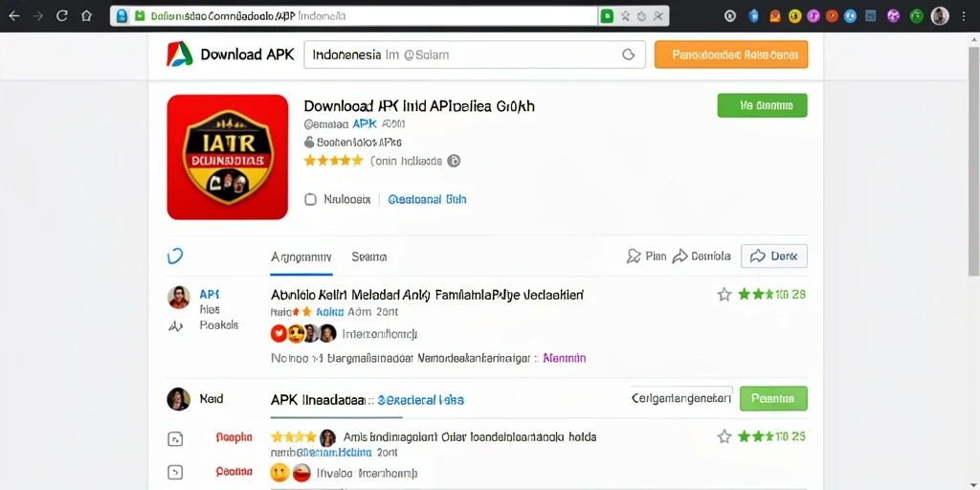The image size is (980, 490).
Task: Click the white ring extension icon
Action: 730,16
